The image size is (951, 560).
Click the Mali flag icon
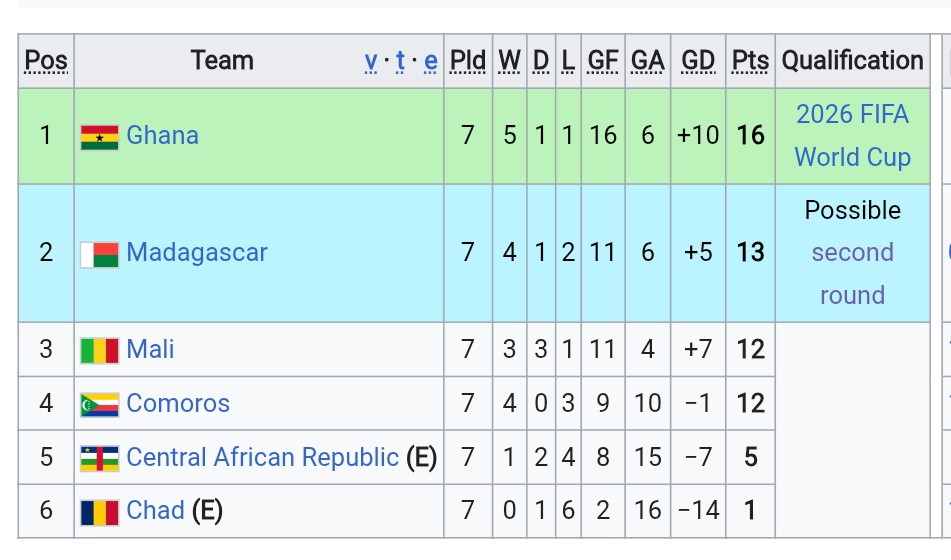(x=99, y=351)
